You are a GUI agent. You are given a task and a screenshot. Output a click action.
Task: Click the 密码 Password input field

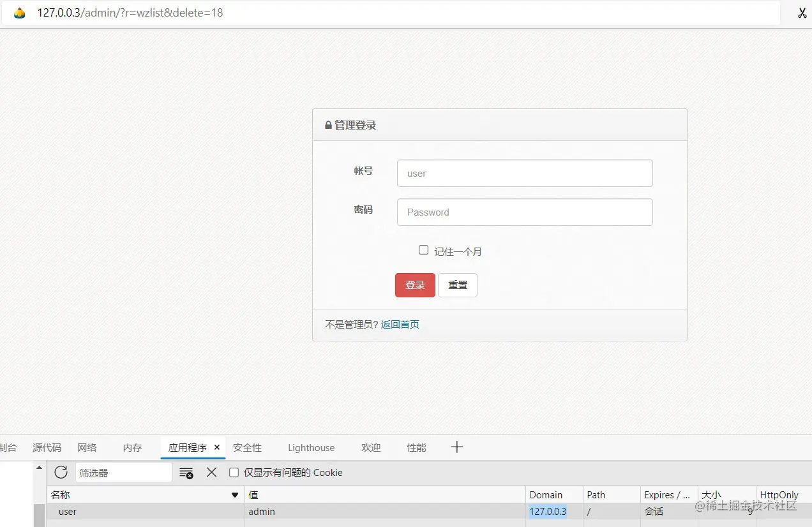click(x=525, y=212)
